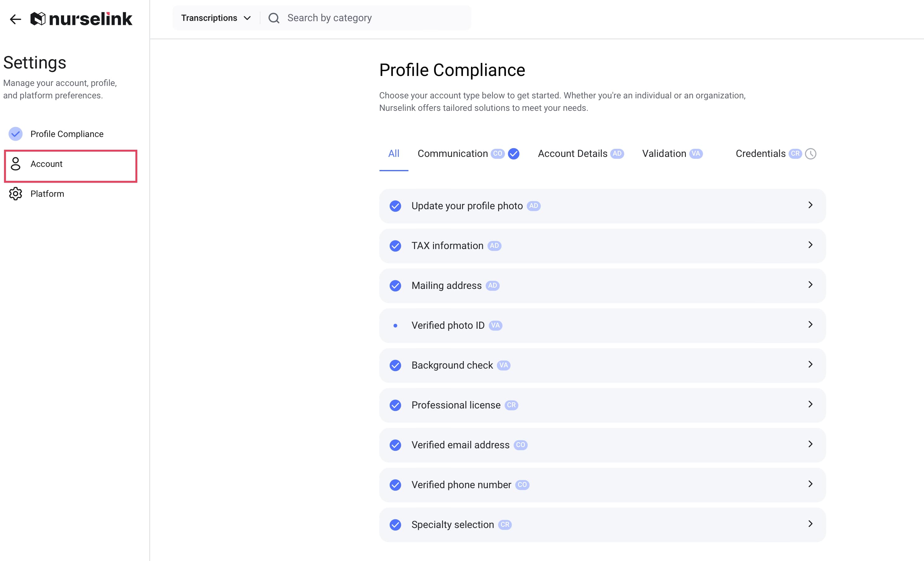This screenshot has height=561, width=924.
Task: Click the Profile Compliance check icon in sidebar
Action: tap(15, 134)
